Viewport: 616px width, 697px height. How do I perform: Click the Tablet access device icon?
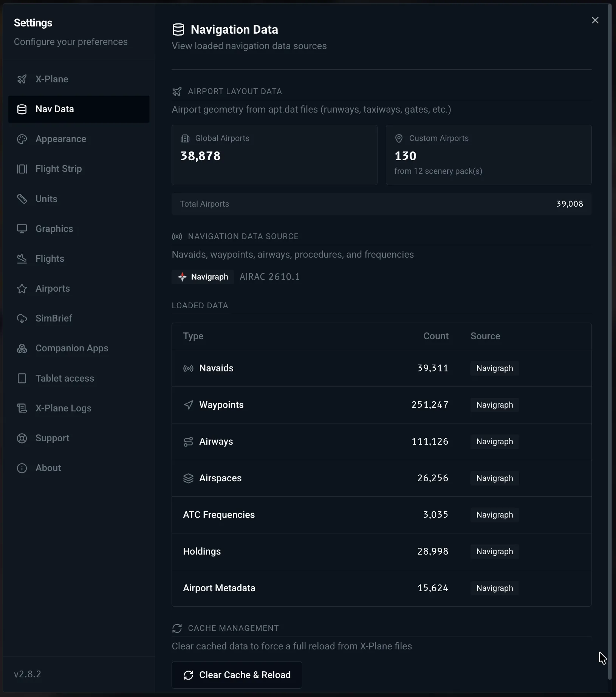[x=22, y=378]
